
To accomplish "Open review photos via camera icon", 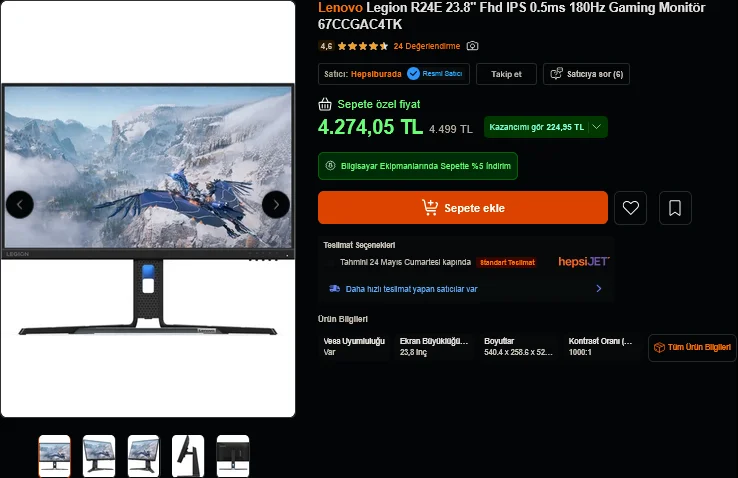I will coord(472,46).
